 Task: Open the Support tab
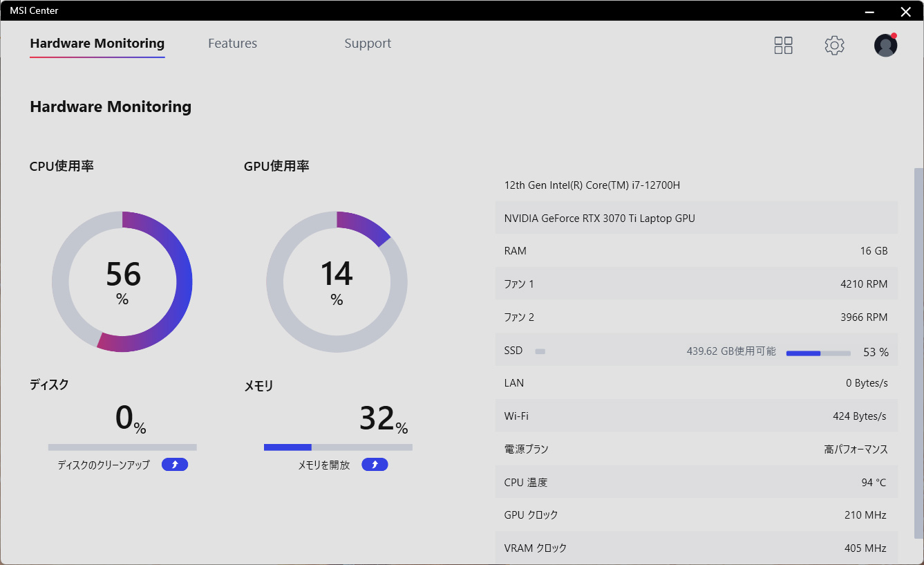[x=368, y=44]
